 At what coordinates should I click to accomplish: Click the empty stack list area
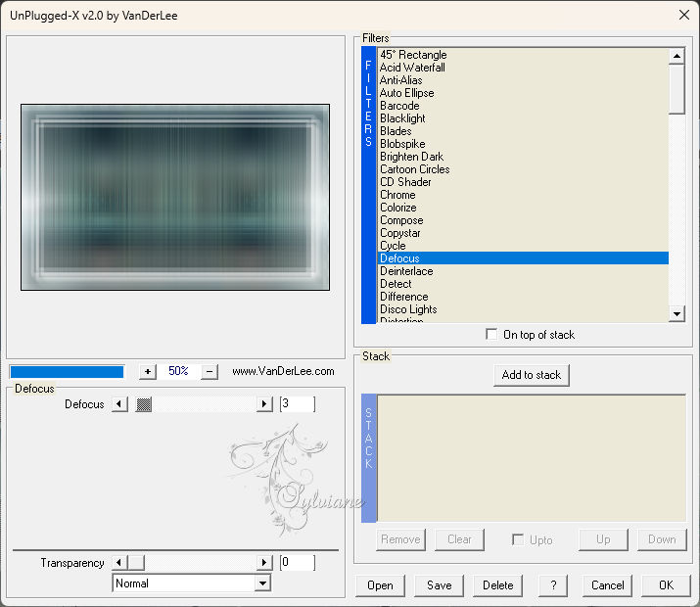coord(532,458)
